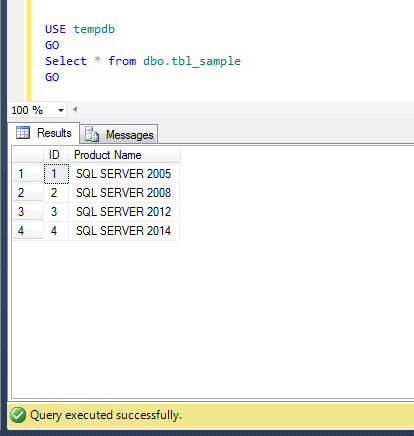Click the 'from' keyword in the query
414x436 pixels.
122,61
